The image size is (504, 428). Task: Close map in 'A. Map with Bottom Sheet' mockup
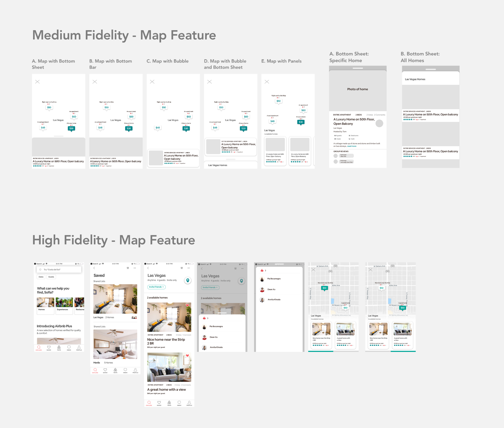tap(37, 82)
